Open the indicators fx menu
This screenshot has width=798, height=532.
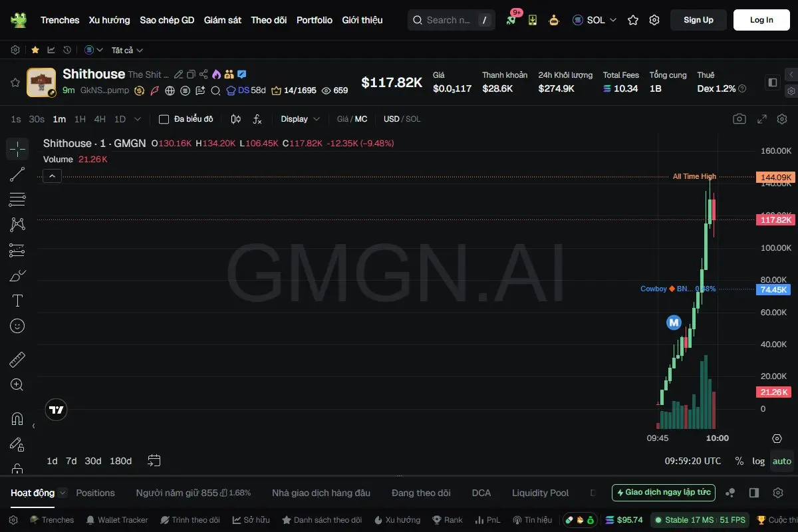(257, 119)
